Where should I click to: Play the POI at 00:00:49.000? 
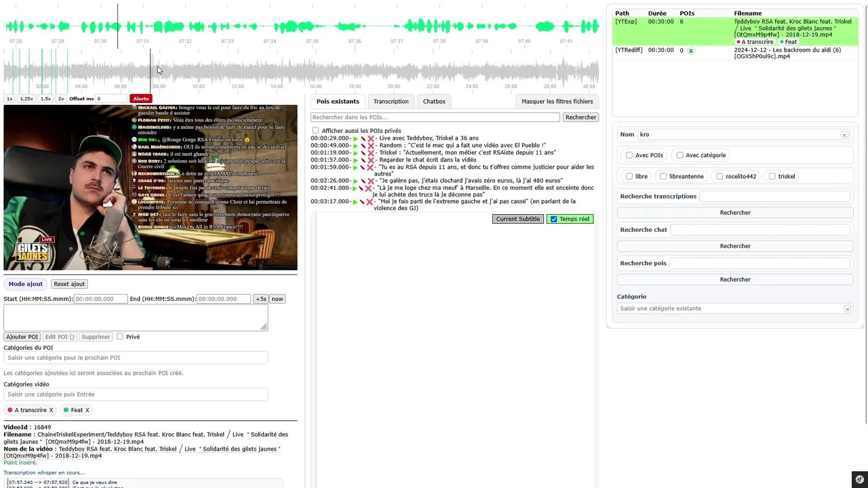355,146
